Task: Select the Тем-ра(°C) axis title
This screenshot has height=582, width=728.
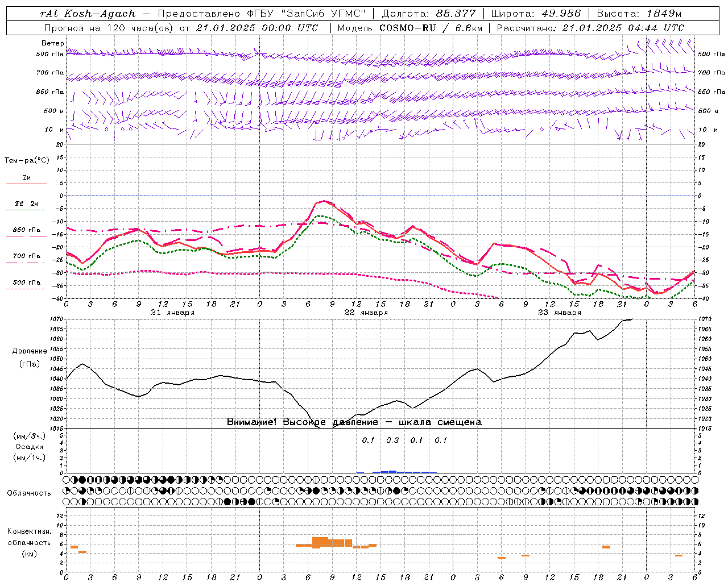Action: [27, 161]
